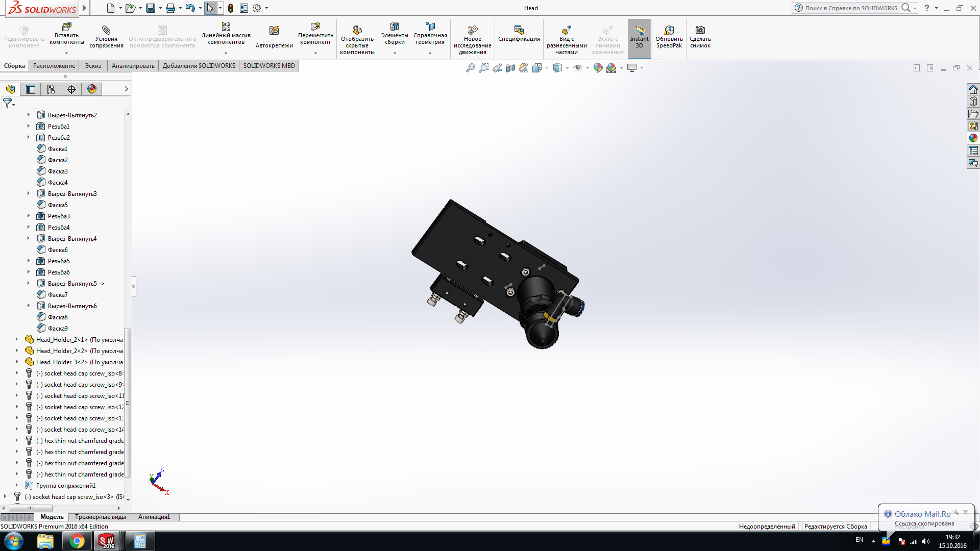980x551 pixels.
Task: Open Google Chrome from the taskbar
Action: tap(77, 541)
